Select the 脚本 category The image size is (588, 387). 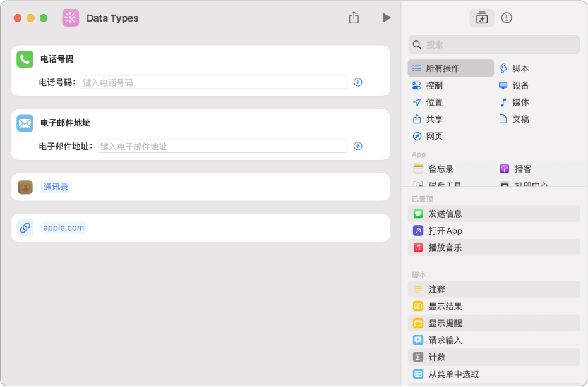[514, 68]
